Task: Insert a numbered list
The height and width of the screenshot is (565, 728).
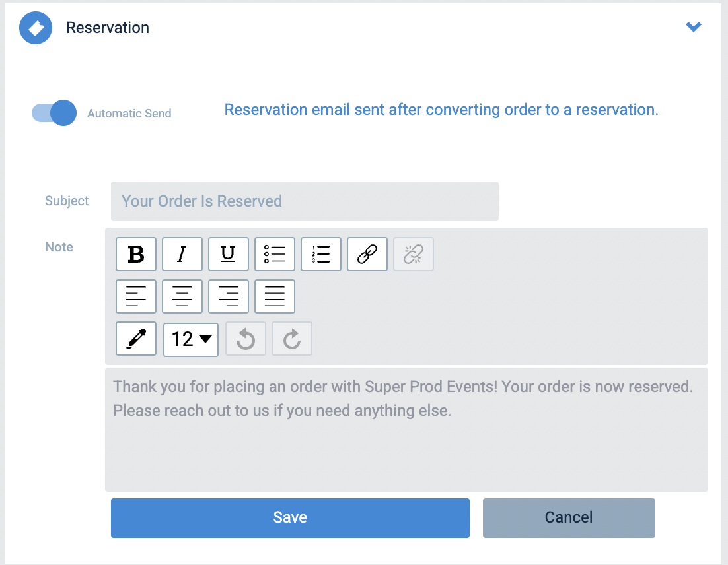Action: (x=320, y=253)
